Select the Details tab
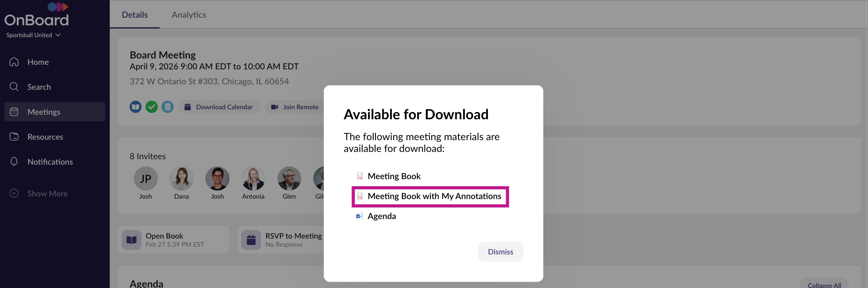868x288 pixels. tap(135, 15)
